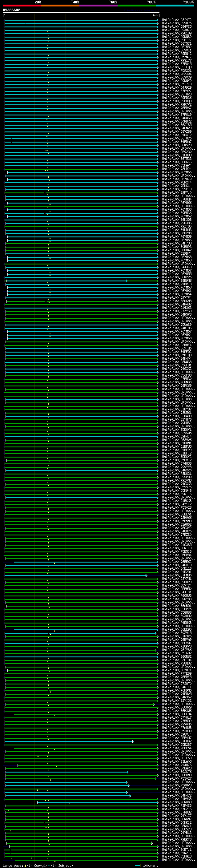The image size is (197, 868).
Task: Click the red 20% identity legend segment
Action: (22, 6)
